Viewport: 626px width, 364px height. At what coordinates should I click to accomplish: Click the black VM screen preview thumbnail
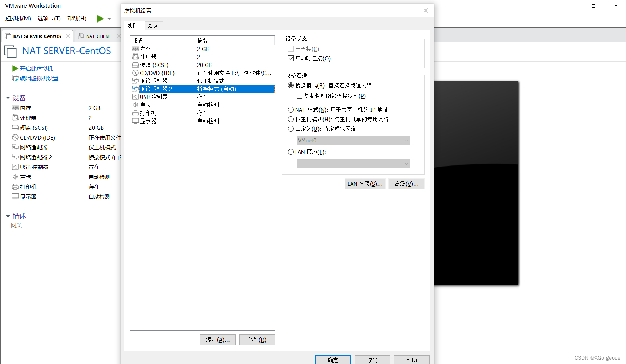click(x=476, y=183)
